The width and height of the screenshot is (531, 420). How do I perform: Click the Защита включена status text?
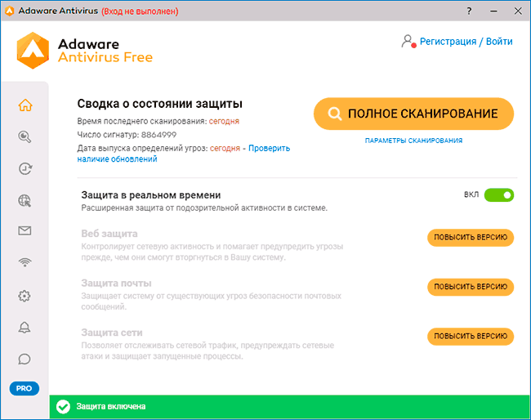tap(111, 406)
